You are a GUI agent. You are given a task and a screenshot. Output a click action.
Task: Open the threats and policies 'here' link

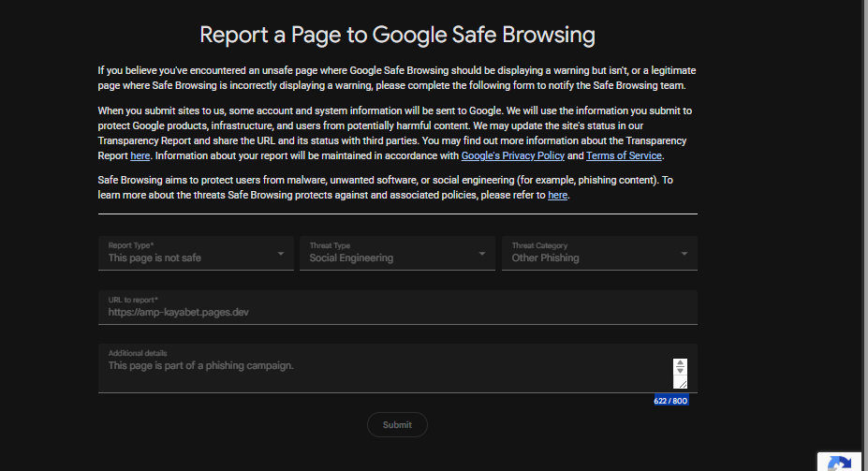557,196
